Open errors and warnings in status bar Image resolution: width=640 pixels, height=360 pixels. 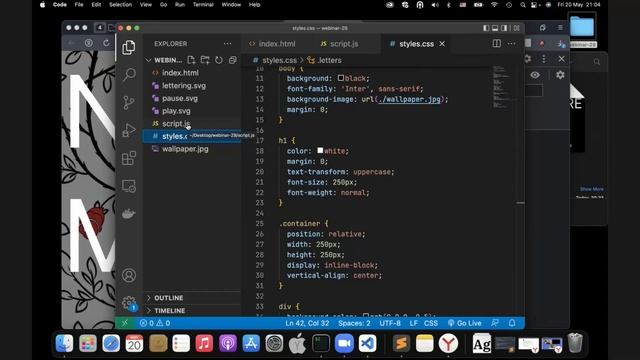coord(155,323)
